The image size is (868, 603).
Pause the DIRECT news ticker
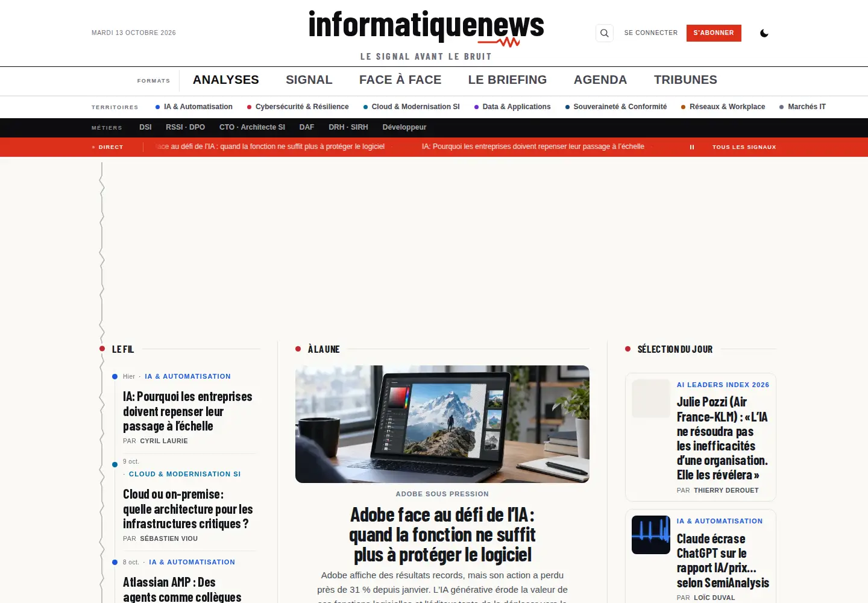(x=692, y=147)
